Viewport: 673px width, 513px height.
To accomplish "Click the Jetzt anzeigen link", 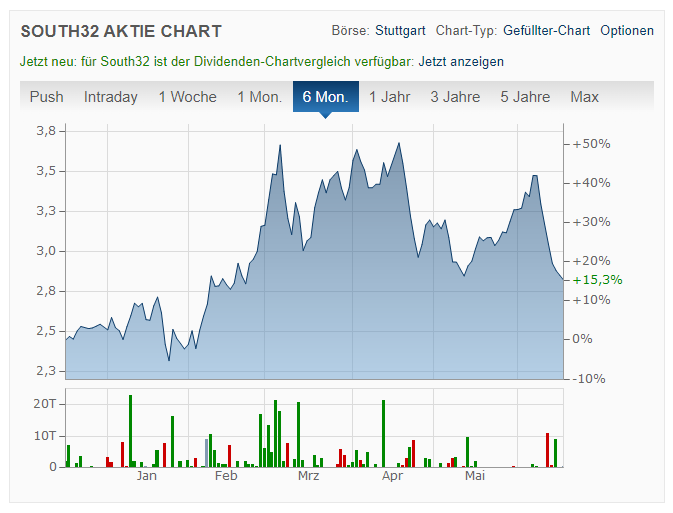I will (x=461, y=61).
